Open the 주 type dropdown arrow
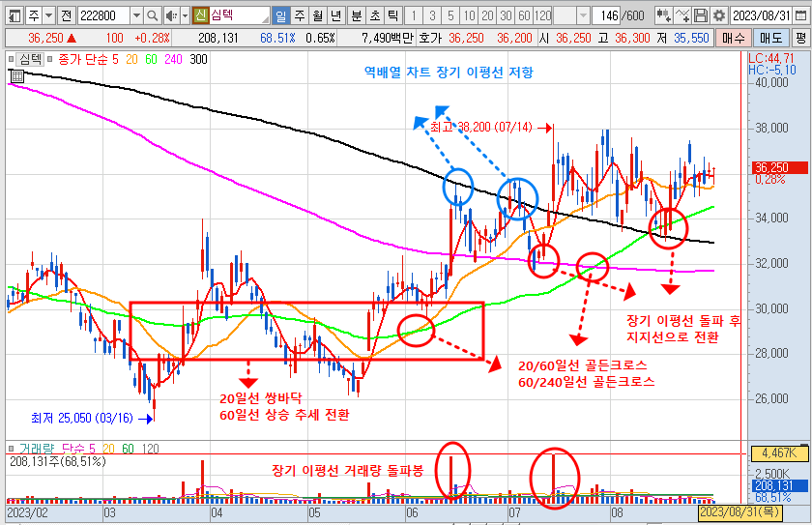 pyautogui.click(x=48, y=16)
